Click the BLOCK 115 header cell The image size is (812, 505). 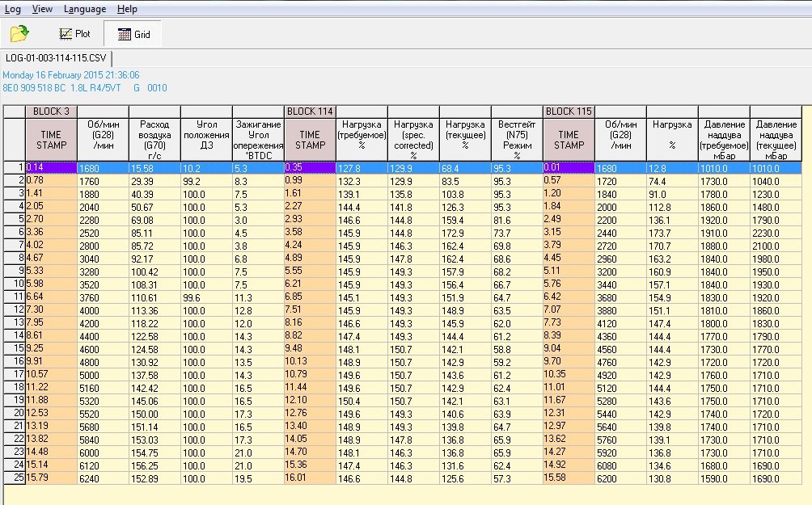pos(569,112)
